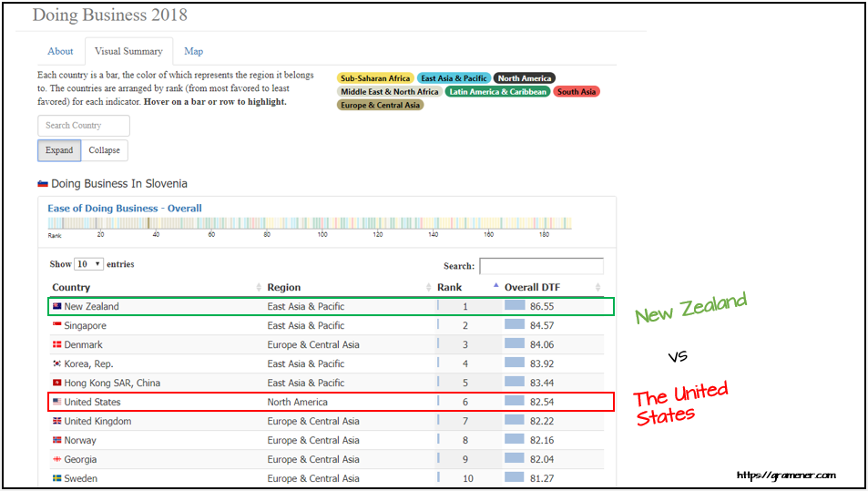Select the United States country name
The image size is (868, 491).
[x=92, y=402]
